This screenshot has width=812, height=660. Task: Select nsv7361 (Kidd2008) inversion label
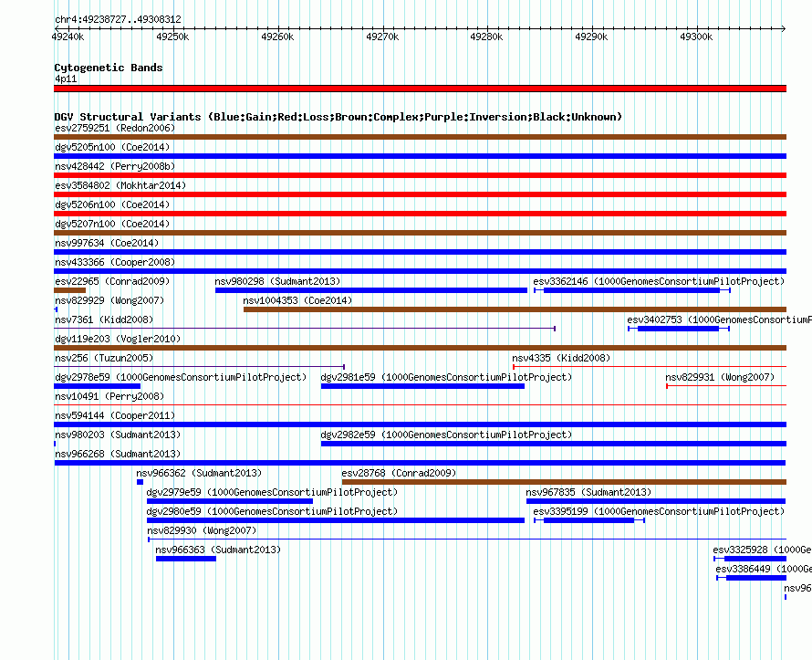[104, 320]
